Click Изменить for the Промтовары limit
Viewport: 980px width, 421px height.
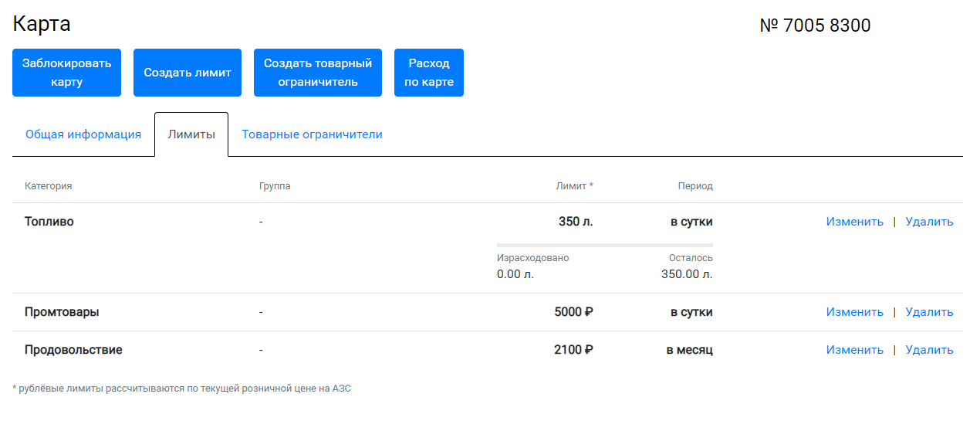click(854, 312)
